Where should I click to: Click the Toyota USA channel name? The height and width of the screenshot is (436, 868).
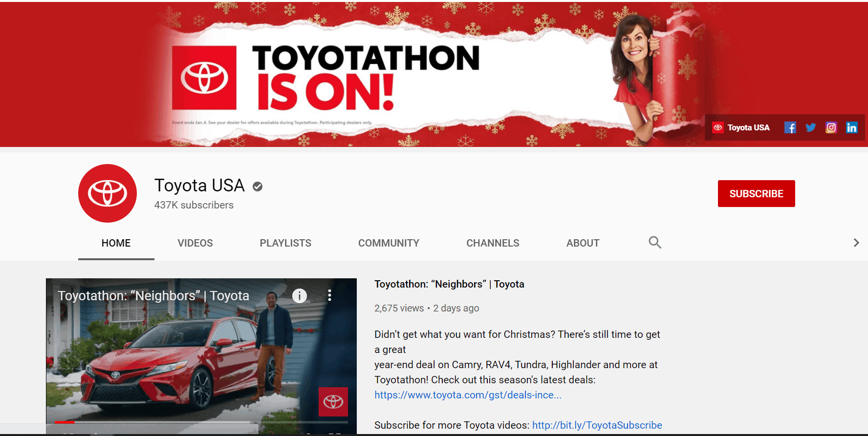(199, 186)
